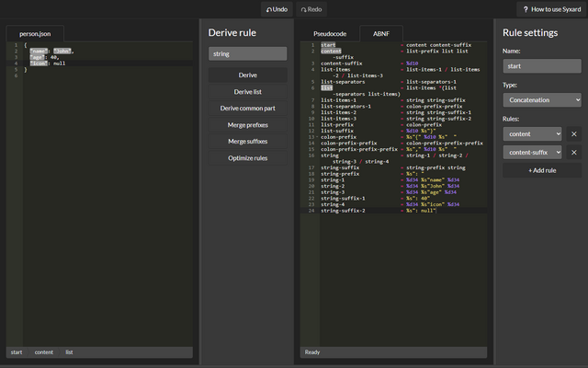Click the Derive list button

point(247,92)
